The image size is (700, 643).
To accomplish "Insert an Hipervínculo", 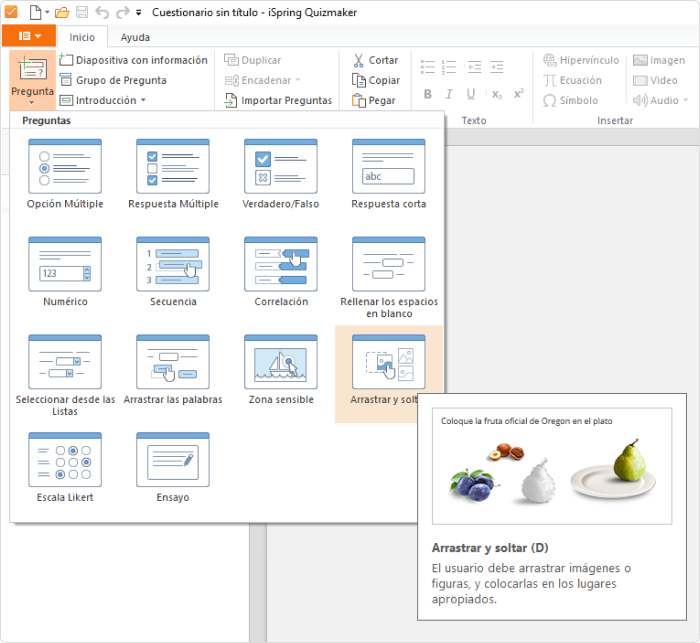I will pos(581,60).
